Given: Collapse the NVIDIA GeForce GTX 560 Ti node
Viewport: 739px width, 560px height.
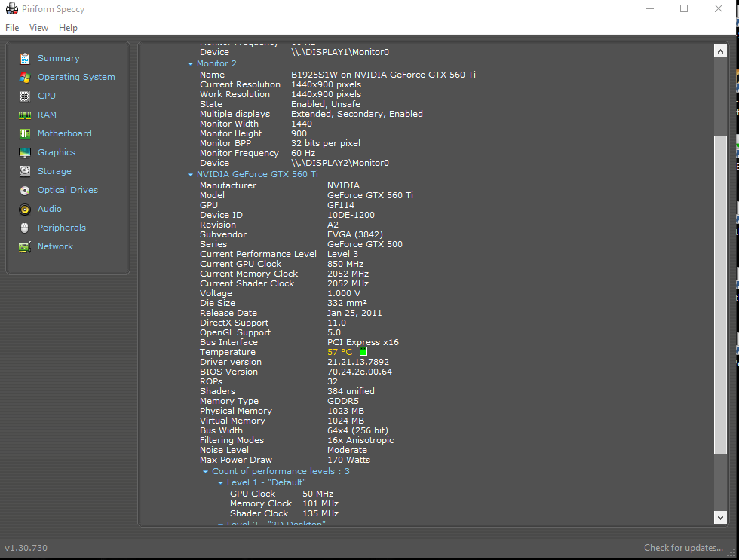Looking at the screenshot, I should (190, 174).
